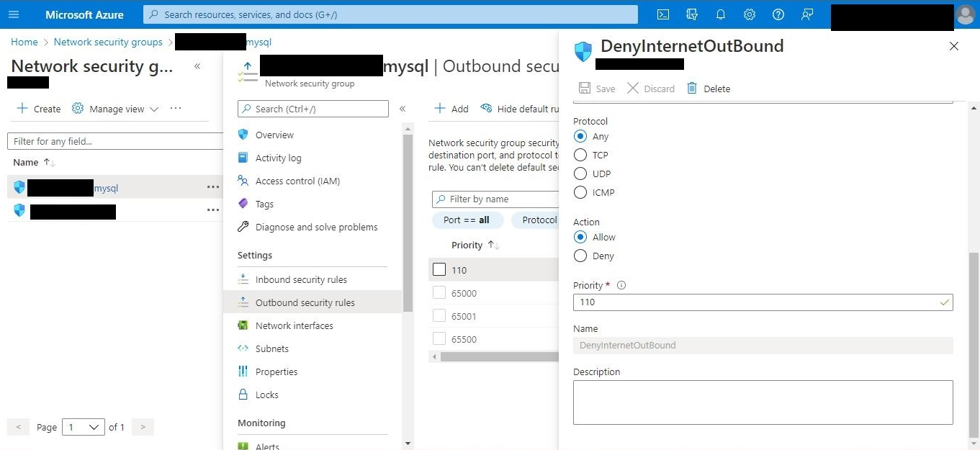Open the Manage view dropdown
The width and height of the screenshot is (980, 450).
click(x=115, y=109)
